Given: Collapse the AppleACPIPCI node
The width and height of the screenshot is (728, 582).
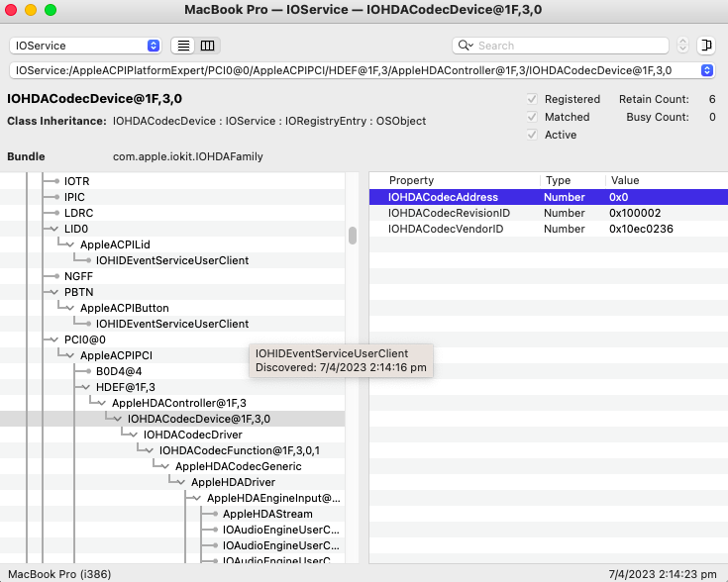Looking at the screenshot, I should 69,355.
